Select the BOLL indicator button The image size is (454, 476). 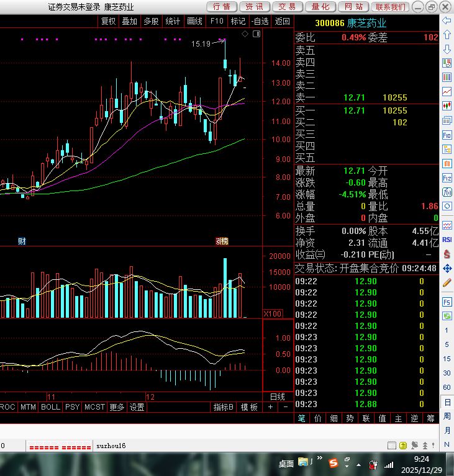pyautogui.click(x=50, y=407)
